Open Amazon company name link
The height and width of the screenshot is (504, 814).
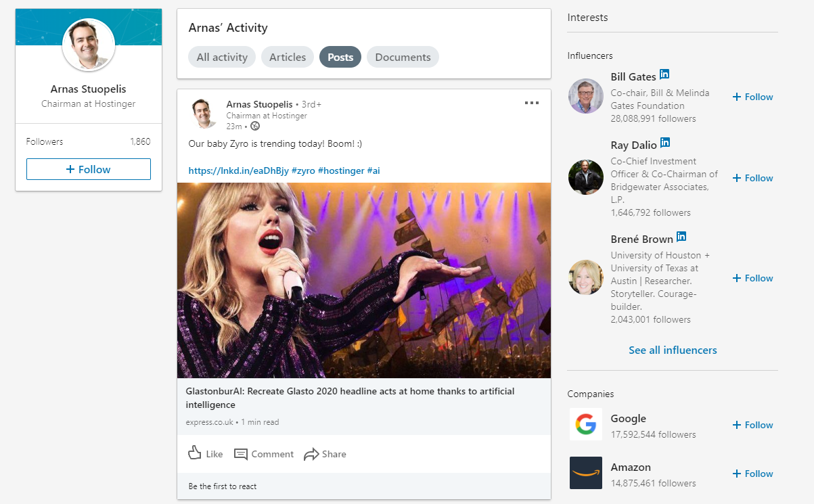pos(631,467)
